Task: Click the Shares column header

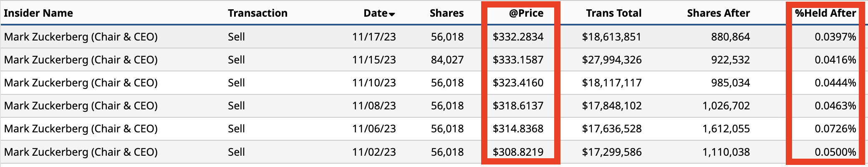Action: pos(447,13)
